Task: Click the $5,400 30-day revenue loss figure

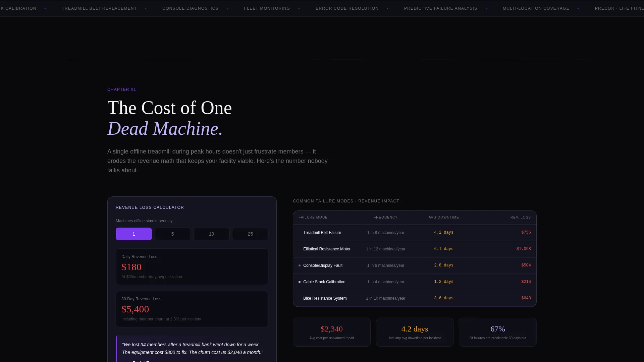Action: pyautogui.click(x=135, y=309)
